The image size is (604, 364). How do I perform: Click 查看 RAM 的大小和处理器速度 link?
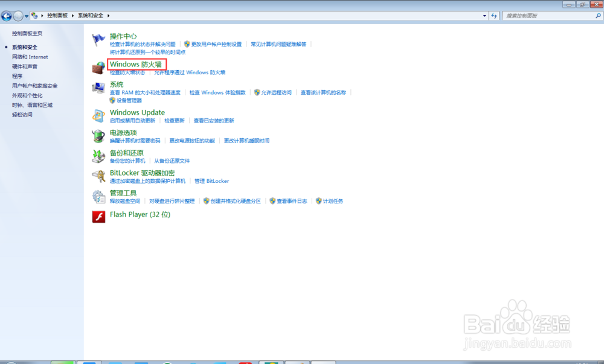145,92
